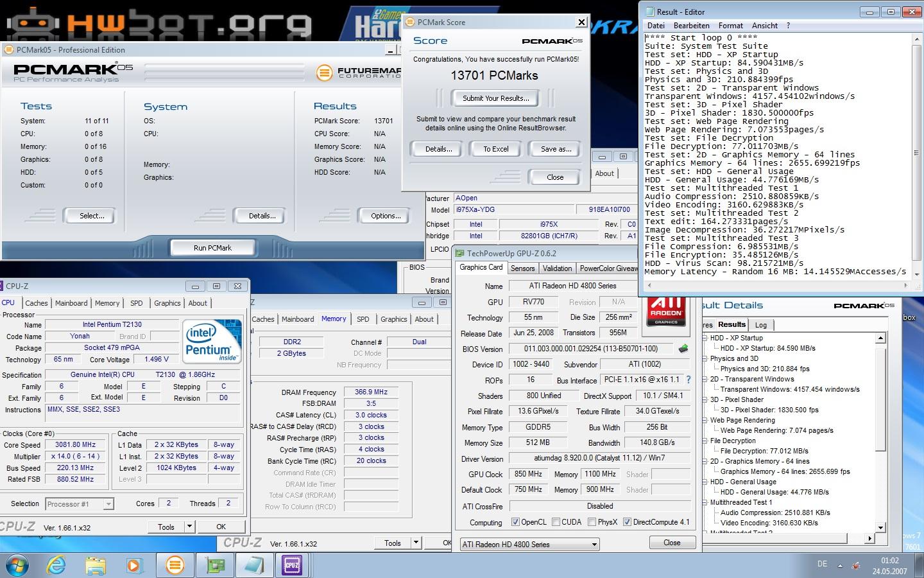Screen dimensions: 924x578
Task: Open Notepad editor from the taskbar
Action: [x=254, y=565]
